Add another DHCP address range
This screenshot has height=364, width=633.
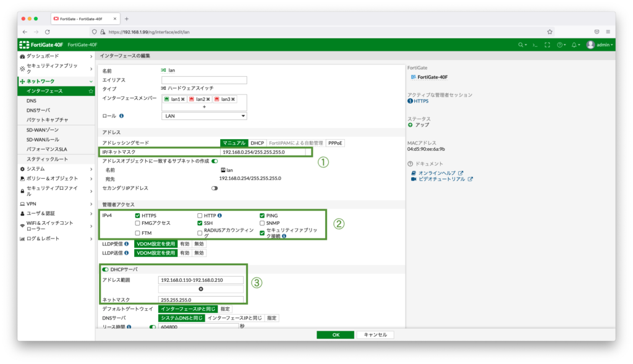click(x=201, y=289)
